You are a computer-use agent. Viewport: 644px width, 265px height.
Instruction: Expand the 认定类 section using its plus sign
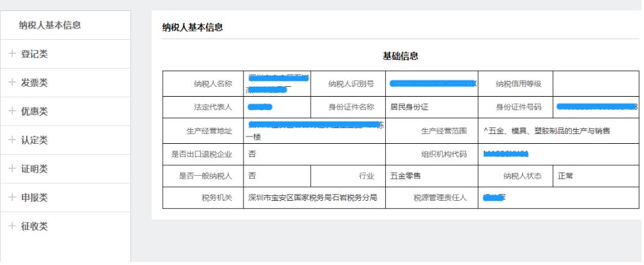[12, 140]
